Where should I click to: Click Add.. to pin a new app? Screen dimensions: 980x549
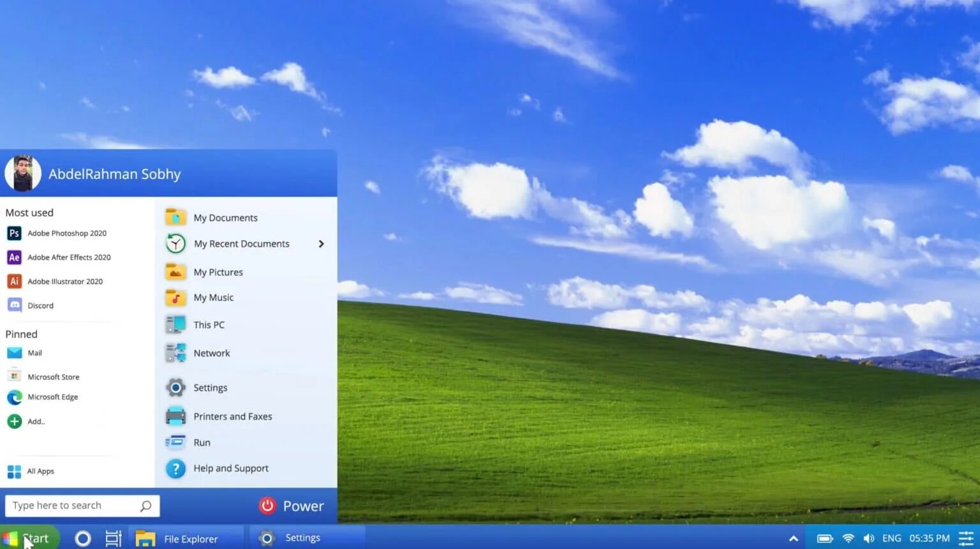coord(36,421)
